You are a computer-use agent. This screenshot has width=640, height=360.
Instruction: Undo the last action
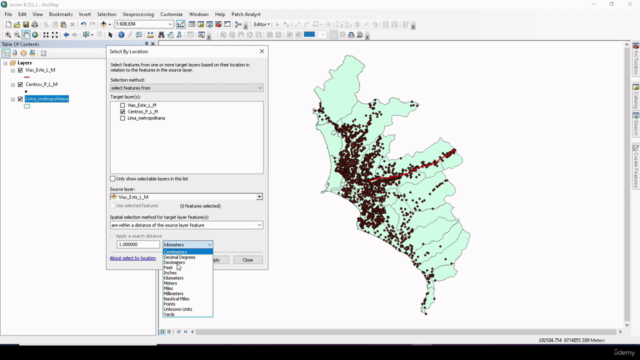click(x=83, y=24)
